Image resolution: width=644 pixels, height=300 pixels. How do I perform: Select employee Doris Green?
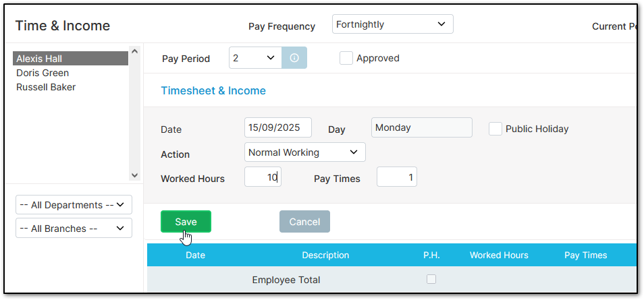pos(43,73)
